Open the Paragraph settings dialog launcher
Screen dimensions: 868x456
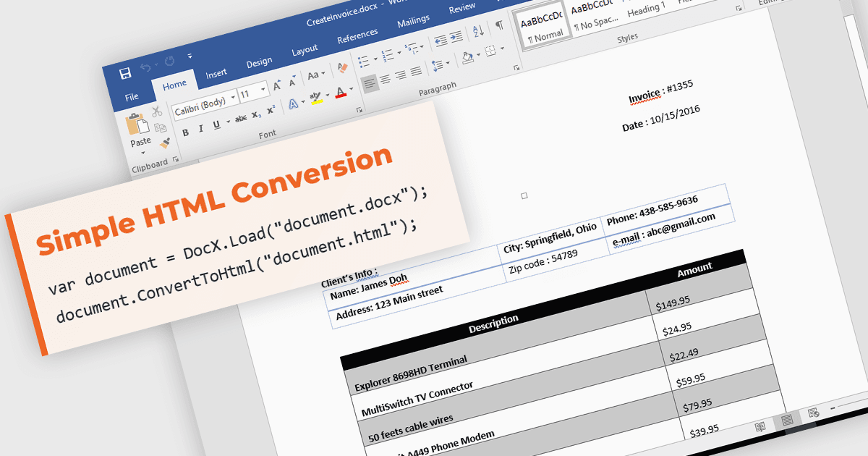click(x=516, y=68)
